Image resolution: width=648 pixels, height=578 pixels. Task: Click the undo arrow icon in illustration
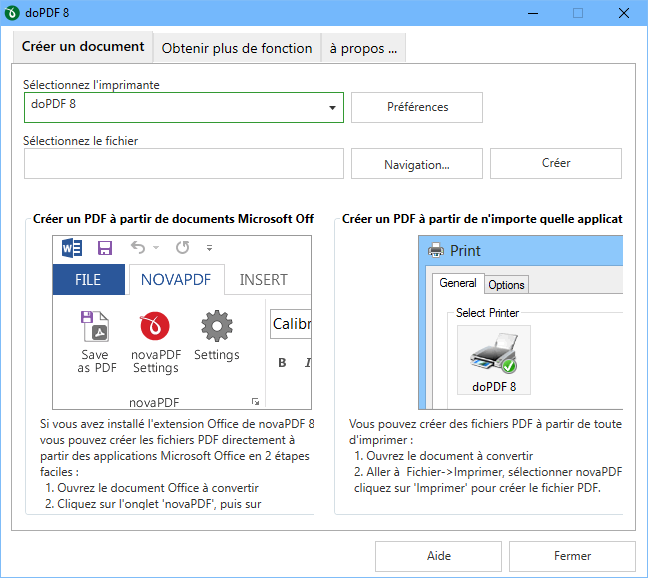click(138, 247)
